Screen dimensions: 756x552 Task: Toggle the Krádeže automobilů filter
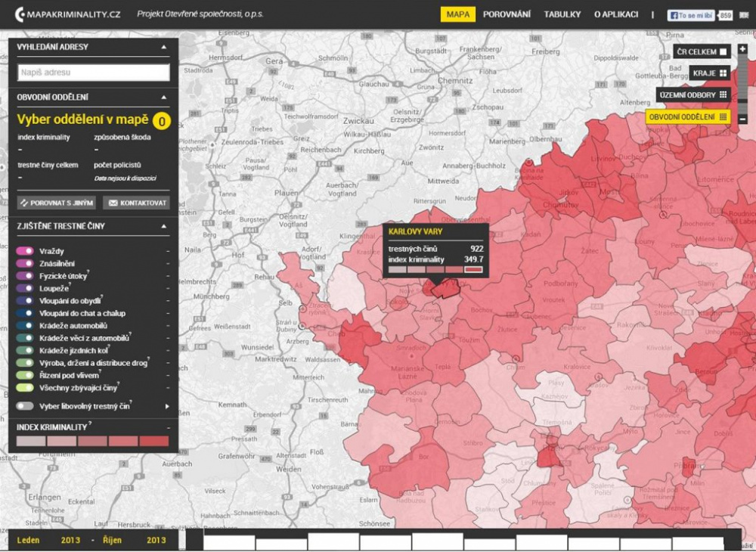[25, 325]
